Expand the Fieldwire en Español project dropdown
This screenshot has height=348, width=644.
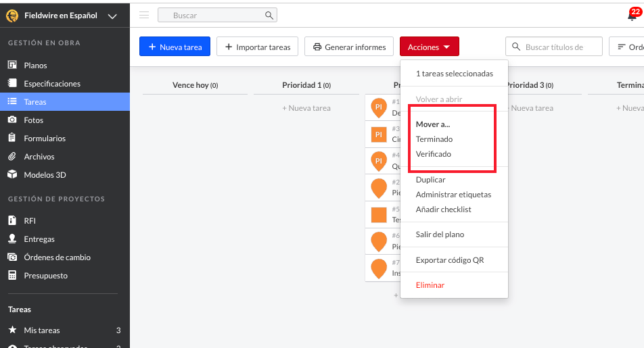(x=112, y=16)
